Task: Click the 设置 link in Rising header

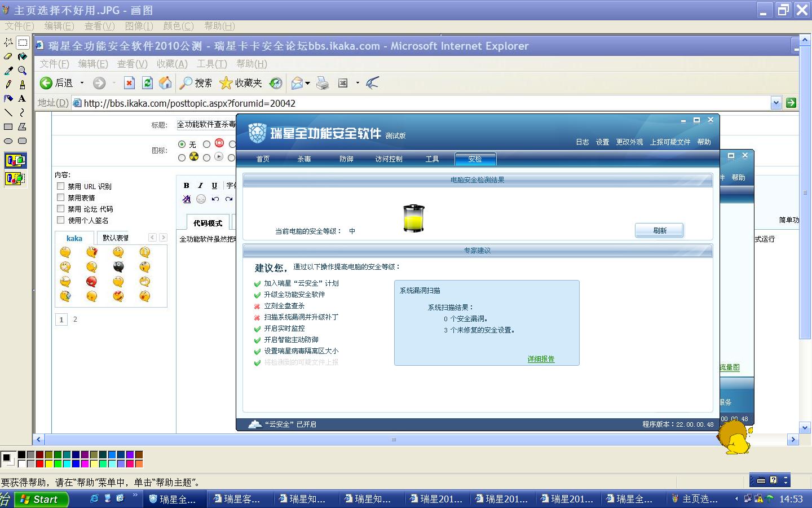Action: pyautogui.click(x=602, y=142)
